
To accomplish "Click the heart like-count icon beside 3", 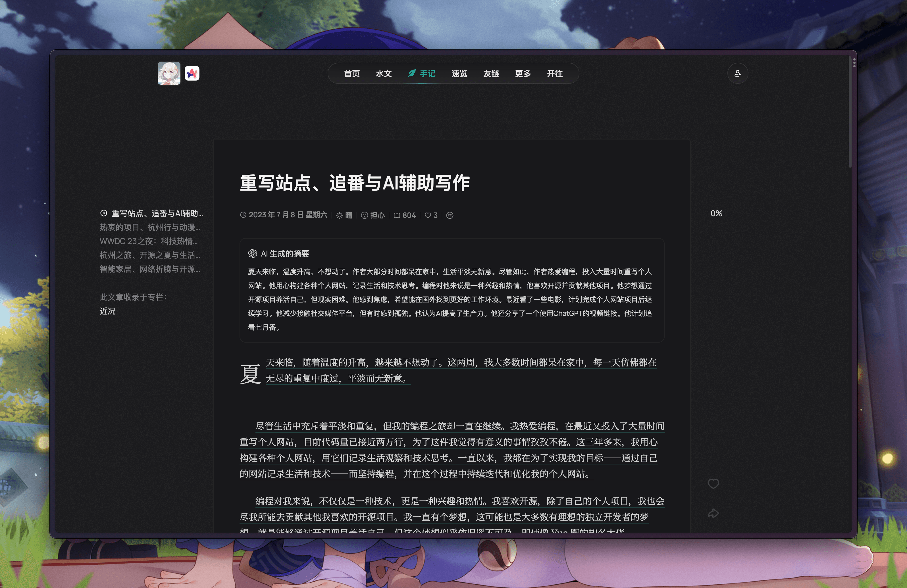I will tap(428, 215).
